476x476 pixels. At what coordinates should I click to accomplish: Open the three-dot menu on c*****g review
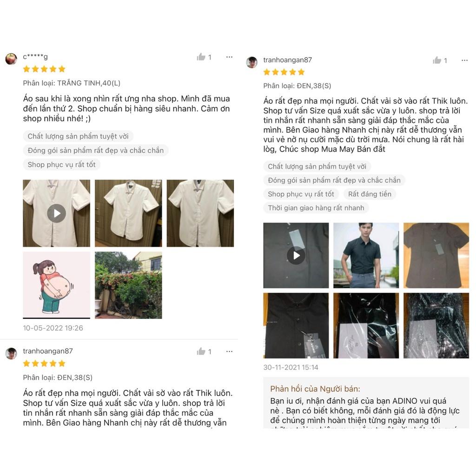coord(229,57)
